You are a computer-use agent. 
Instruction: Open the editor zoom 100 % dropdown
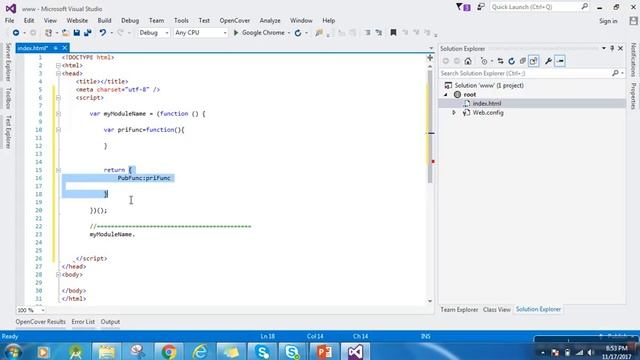[42, 310]
